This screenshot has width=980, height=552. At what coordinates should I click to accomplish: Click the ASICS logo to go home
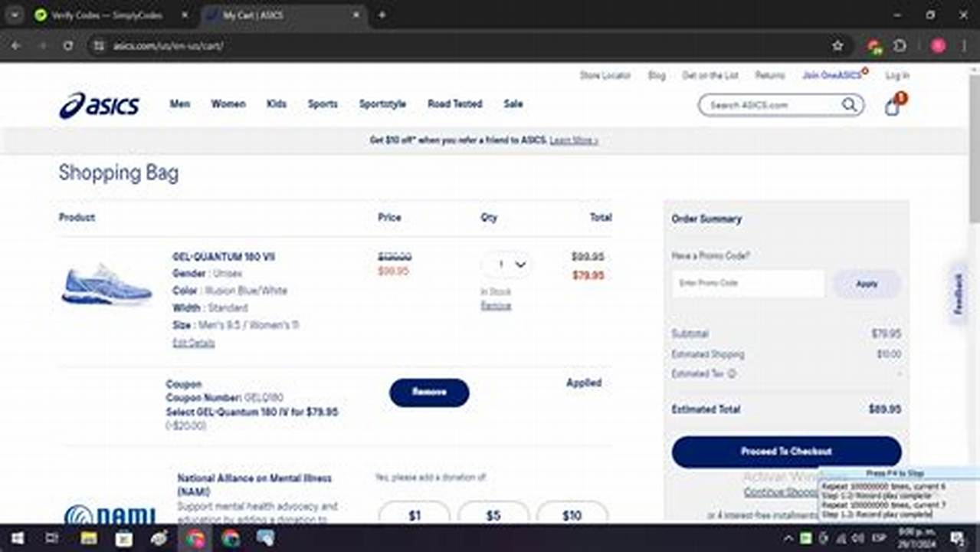pos(100,105)
